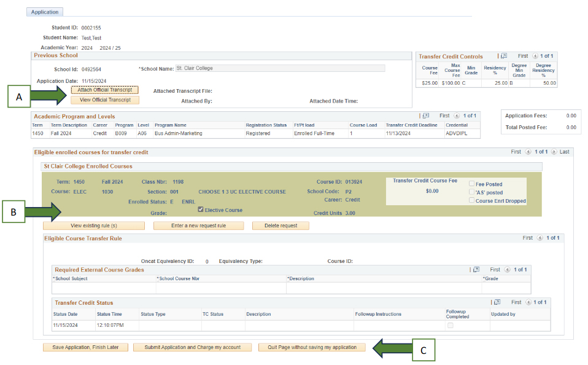
Task: Uncheck the Elective Course checkbox
Action: tap(201, 210)
